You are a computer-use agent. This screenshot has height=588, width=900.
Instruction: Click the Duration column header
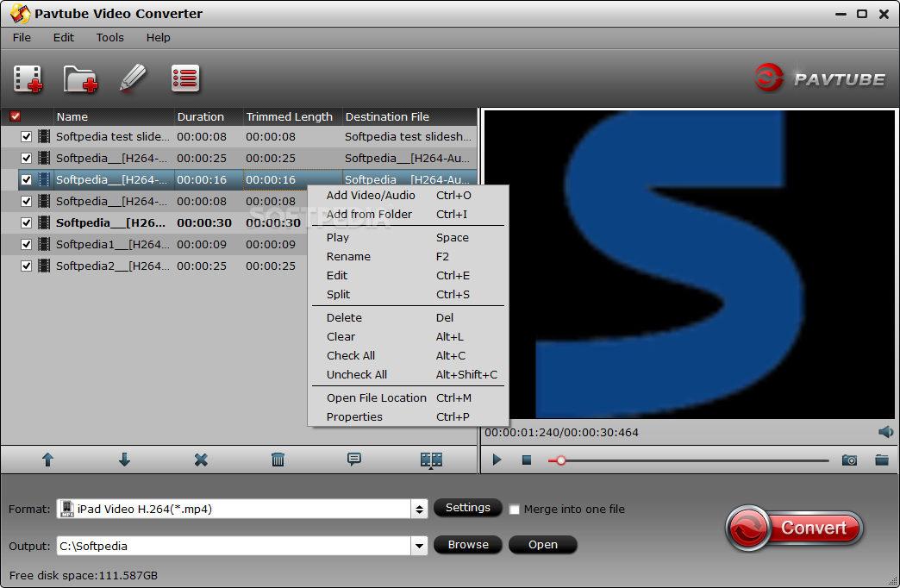pos(209,116)
